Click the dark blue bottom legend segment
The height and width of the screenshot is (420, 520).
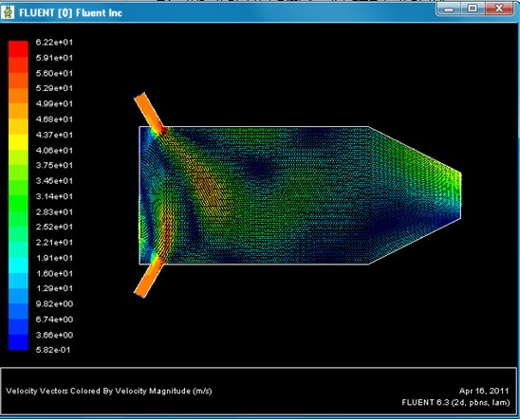click(x=18, y=342)
